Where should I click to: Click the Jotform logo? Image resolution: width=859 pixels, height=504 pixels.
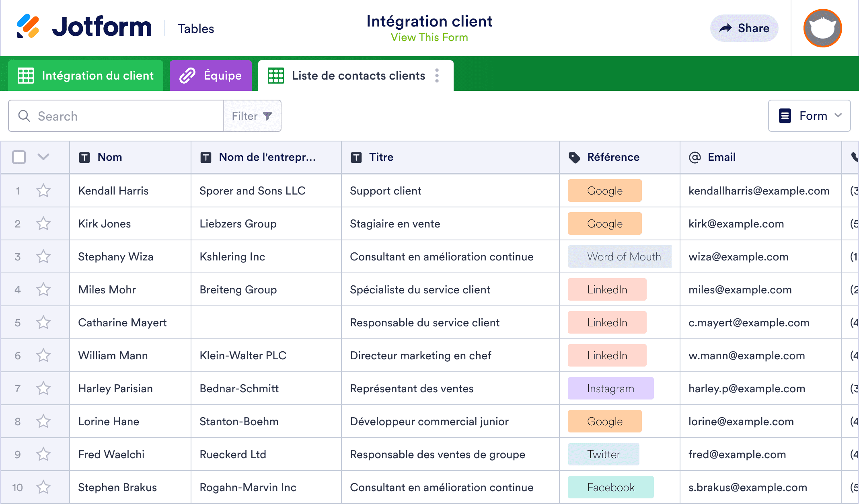[84, 27]
